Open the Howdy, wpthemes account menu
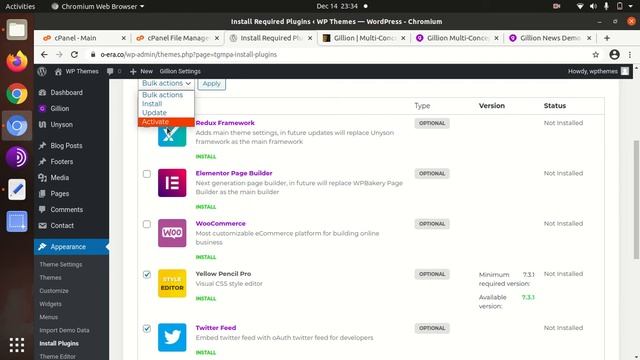This screenshot has width=640, height=360. click(598, 71)
